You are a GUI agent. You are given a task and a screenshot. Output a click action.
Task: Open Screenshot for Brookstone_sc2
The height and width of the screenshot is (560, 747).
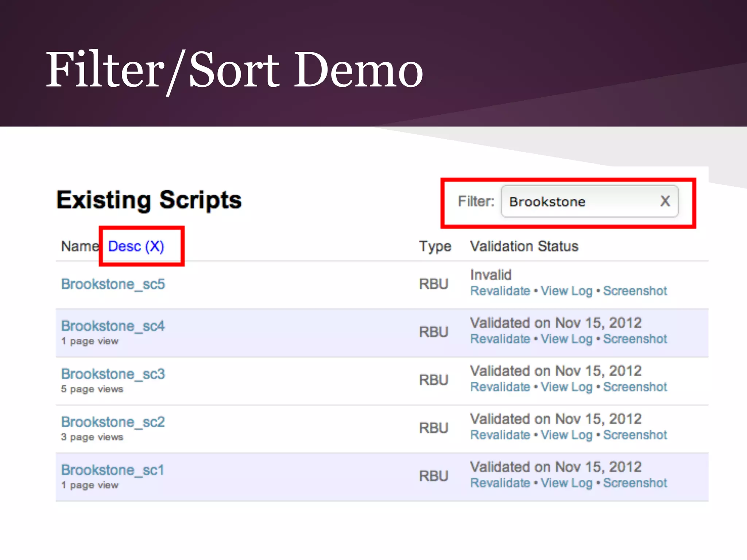point(635,435)
